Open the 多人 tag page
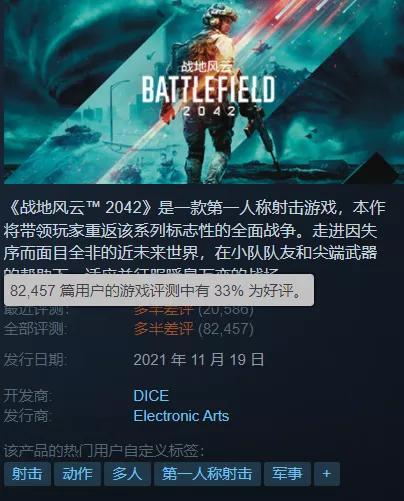The height and width of the screenshot is (501, 404). tap(127, 473)
